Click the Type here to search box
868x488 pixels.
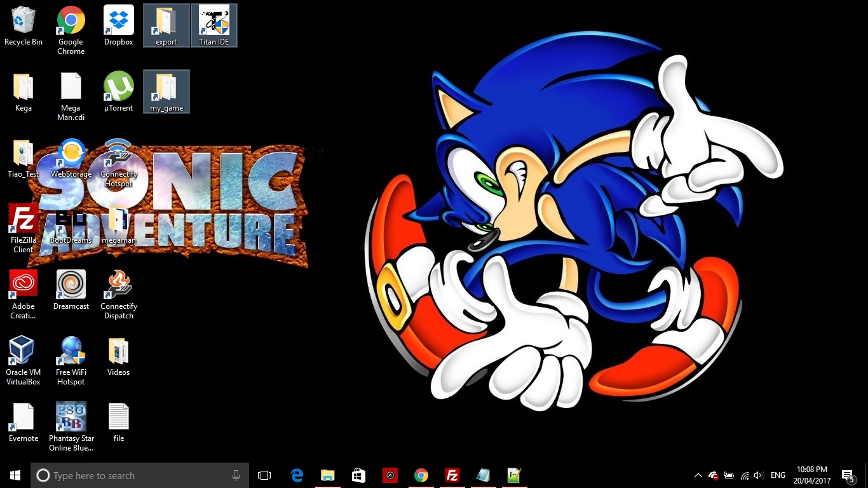click(140, 475)
